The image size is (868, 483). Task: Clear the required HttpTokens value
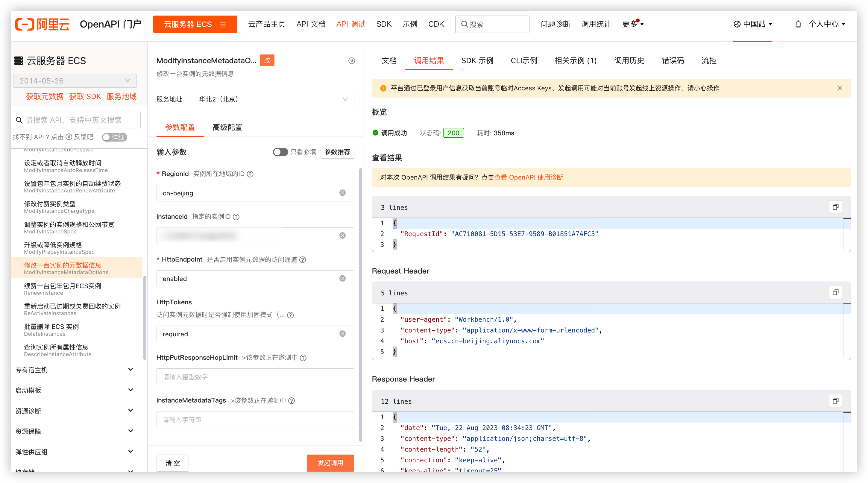[342, 334]
